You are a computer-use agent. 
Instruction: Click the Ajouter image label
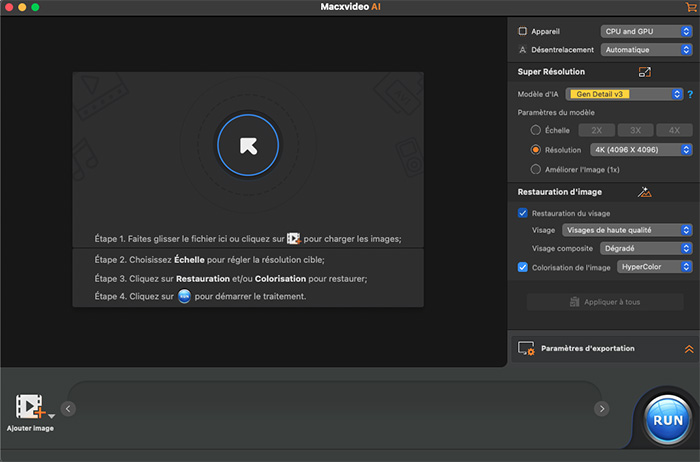30,428
